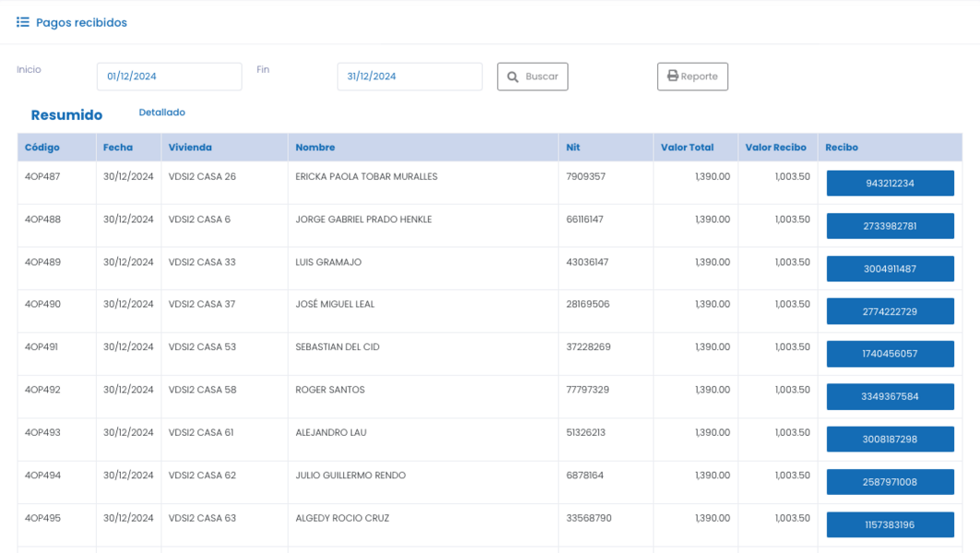Open receipt 3008187298
This screenshot has width=980, height=553.
(x=890, y=440)
